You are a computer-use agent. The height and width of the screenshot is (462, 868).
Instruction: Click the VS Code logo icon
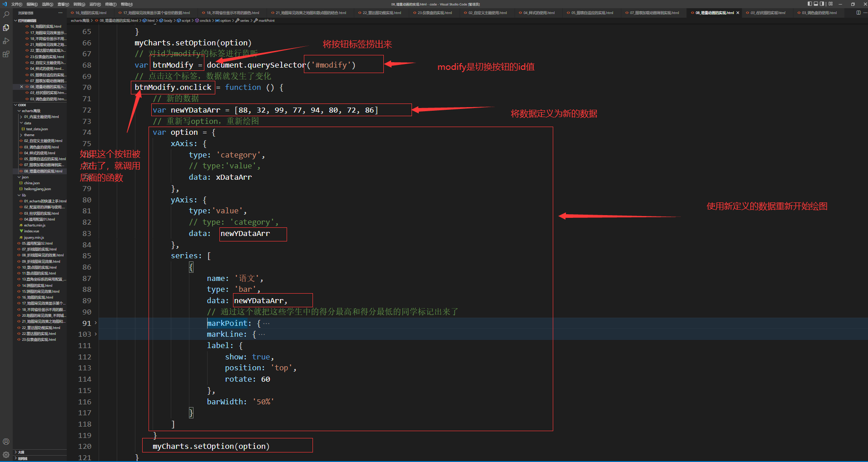pyautogui.click(x=5, y=4)
